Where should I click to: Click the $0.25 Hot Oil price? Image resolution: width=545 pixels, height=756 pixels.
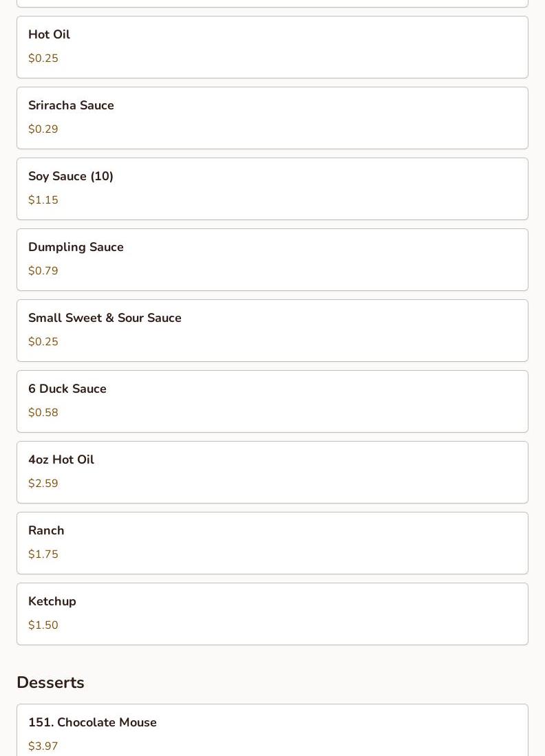click(x=43, y=58)
